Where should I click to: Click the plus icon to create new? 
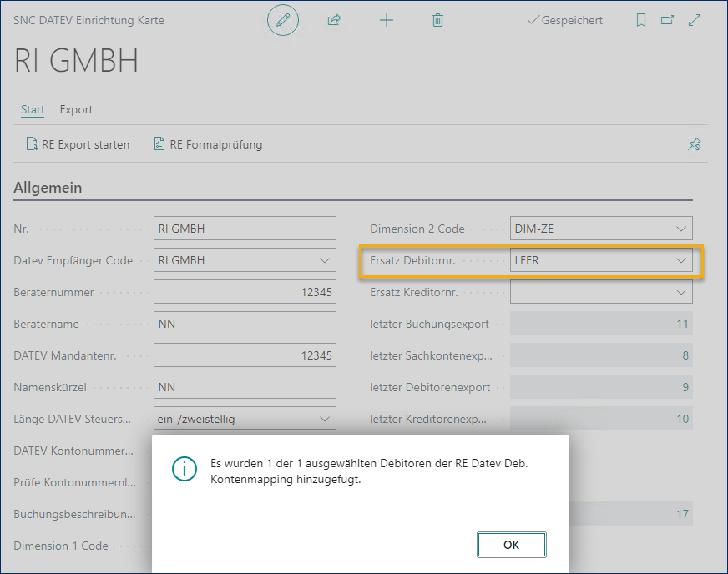click(x=386, y=20)
